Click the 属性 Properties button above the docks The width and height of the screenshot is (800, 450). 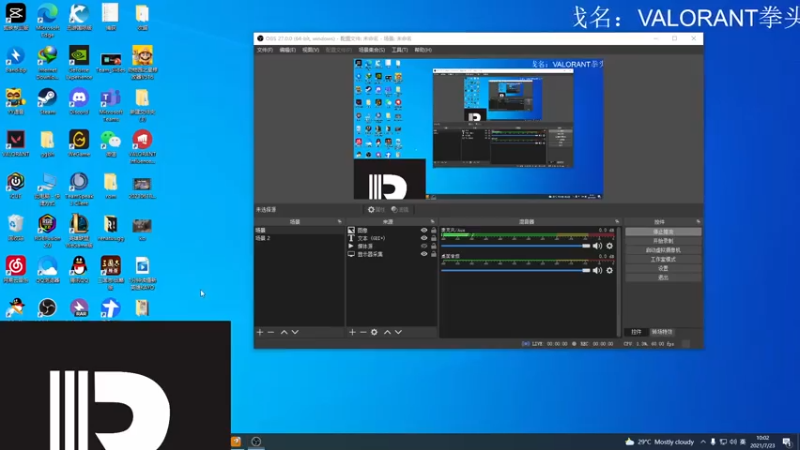tap(377, 210)
